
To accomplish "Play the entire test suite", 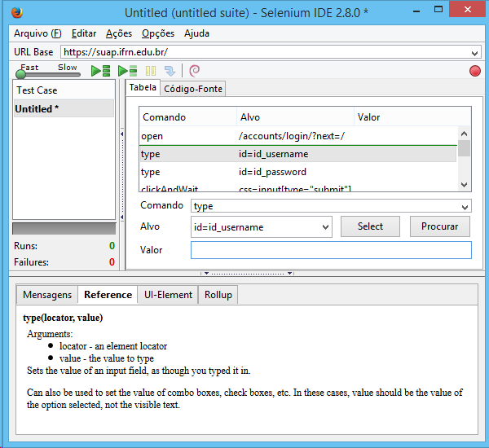I will coord(100,71).
